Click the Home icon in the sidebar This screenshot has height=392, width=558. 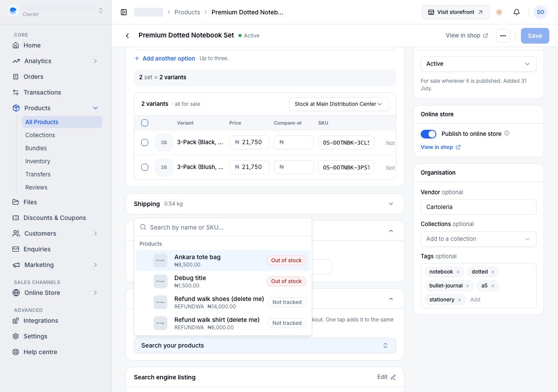click(16, 45)
